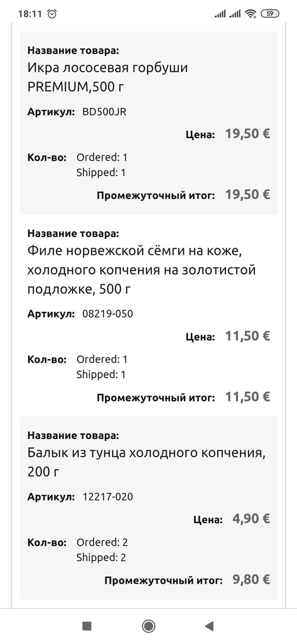Tap the 11,50 € subtotal for salmon
The image size is (297, 644).
[247, 397]
